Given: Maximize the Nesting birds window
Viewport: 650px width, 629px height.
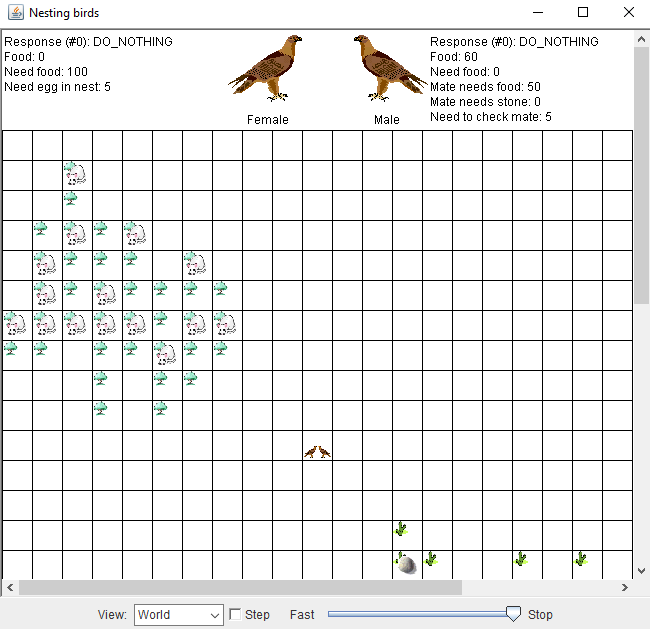Looking at the screenshot, I should coord(583,13).
